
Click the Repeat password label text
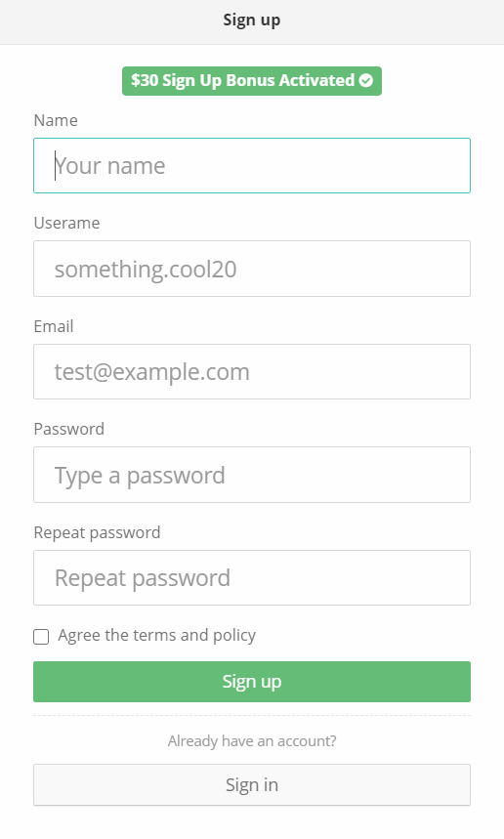pos(97,533)
